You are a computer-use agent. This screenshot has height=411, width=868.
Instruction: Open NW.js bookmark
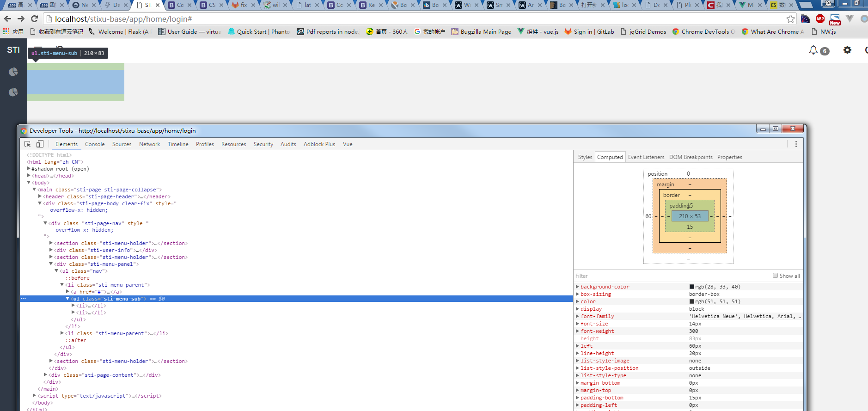point(824,31)
